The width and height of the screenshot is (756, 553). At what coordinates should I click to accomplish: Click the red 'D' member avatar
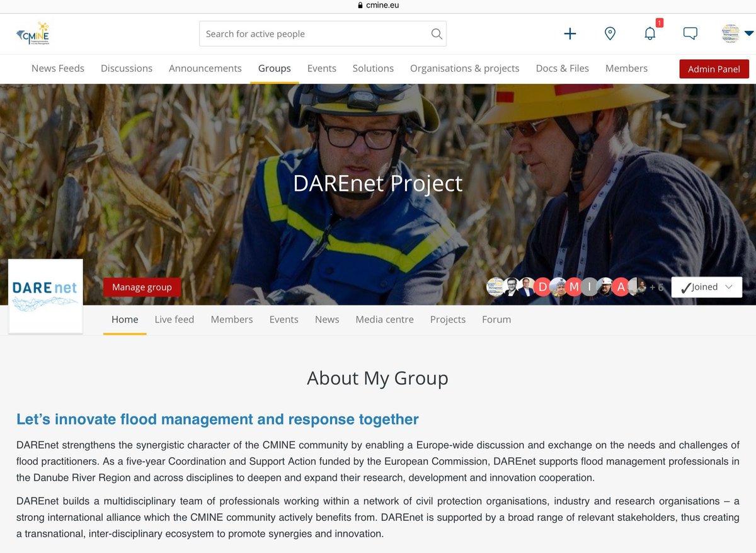coord(542,287)
